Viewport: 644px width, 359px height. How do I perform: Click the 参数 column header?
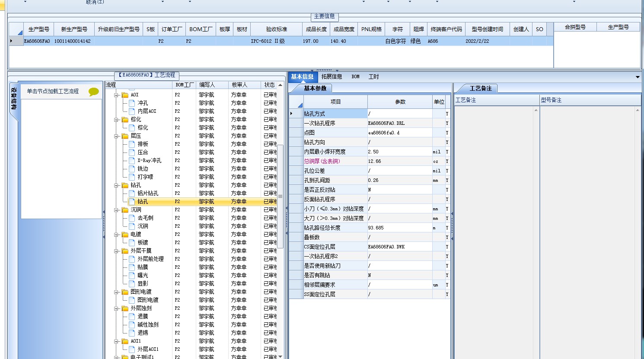(x=400, y=102)
